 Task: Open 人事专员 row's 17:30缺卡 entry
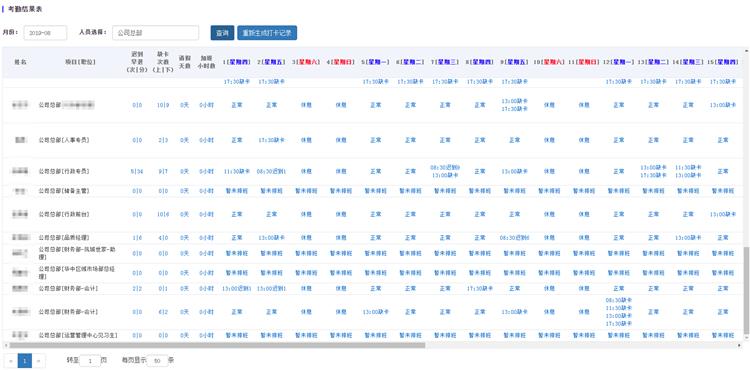click(x=272, y=140)
